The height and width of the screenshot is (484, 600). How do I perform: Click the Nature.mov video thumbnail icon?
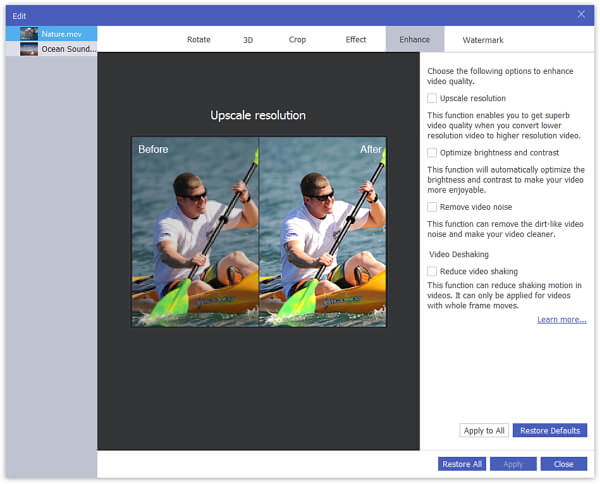29,33
